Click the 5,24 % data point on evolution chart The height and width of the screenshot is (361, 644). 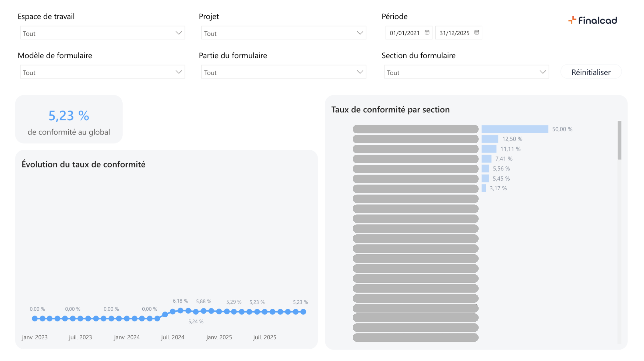[196, 312]
